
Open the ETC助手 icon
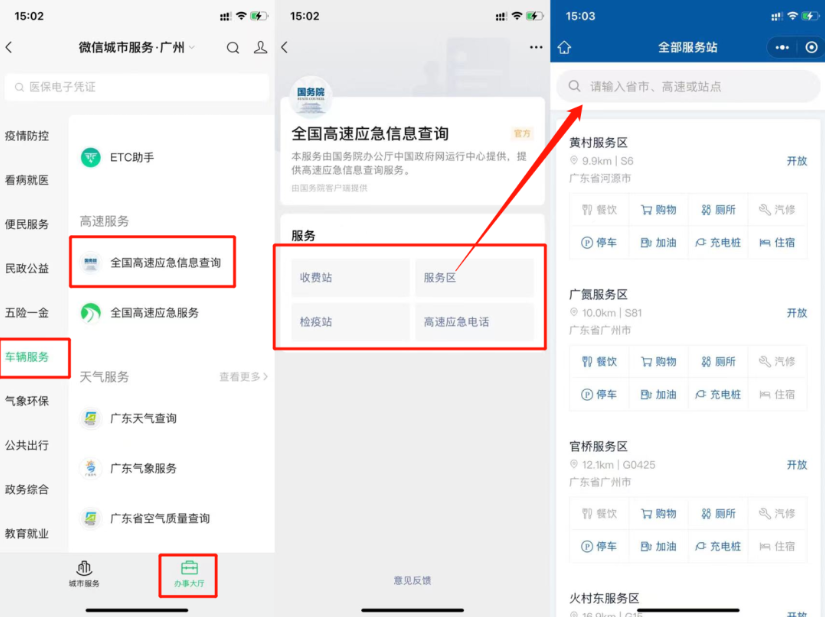pos(90,157)
